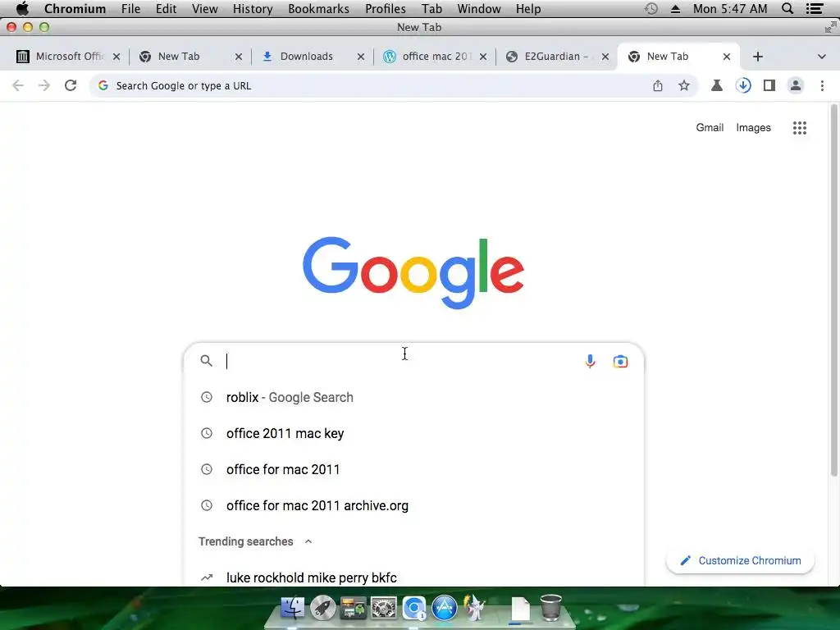Select suggestion office 2011 mac key
The height and width of the screenshot is (630, 840).
point(413,433)
